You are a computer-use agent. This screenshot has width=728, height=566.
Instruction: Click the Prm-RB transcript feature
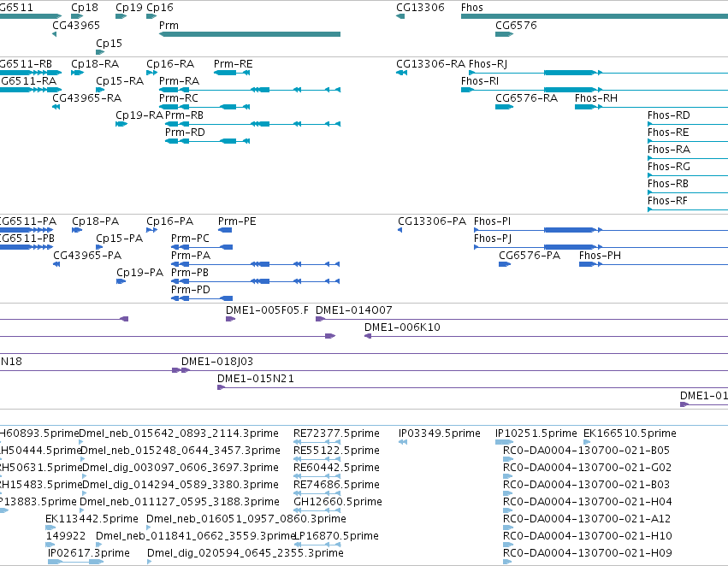[x=253, y=124]
